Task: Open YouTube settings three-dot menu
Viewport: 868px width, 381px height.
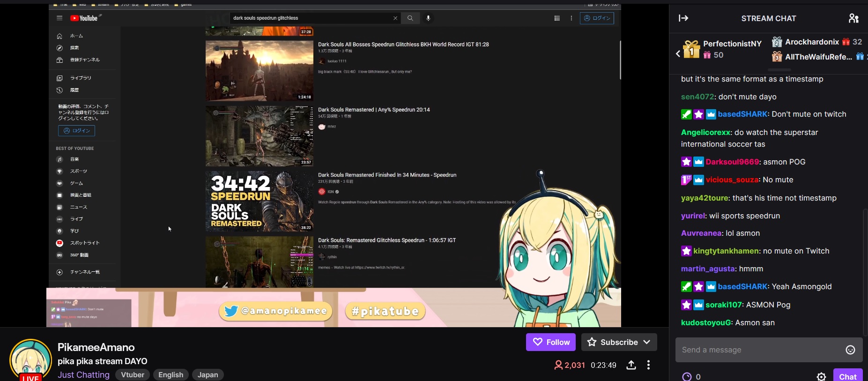Action: coord(571,18)
